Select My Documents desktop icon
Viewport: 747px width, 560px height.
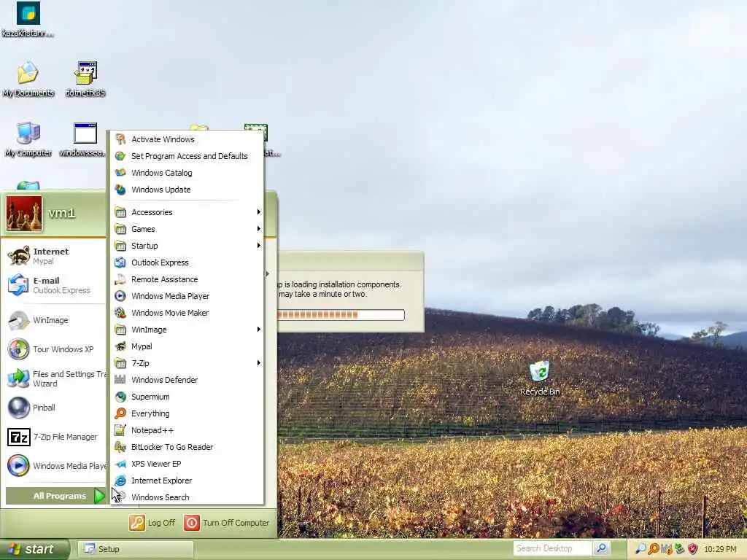click(x=28, y=79)
